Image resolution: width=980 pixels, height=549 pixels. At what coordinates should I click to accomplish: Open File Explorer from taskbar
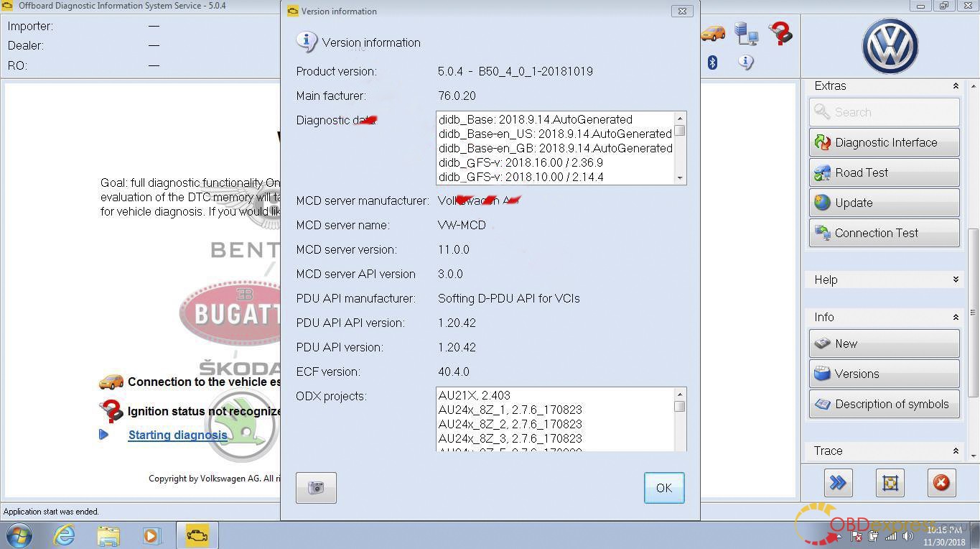click(x=108, y=535)
